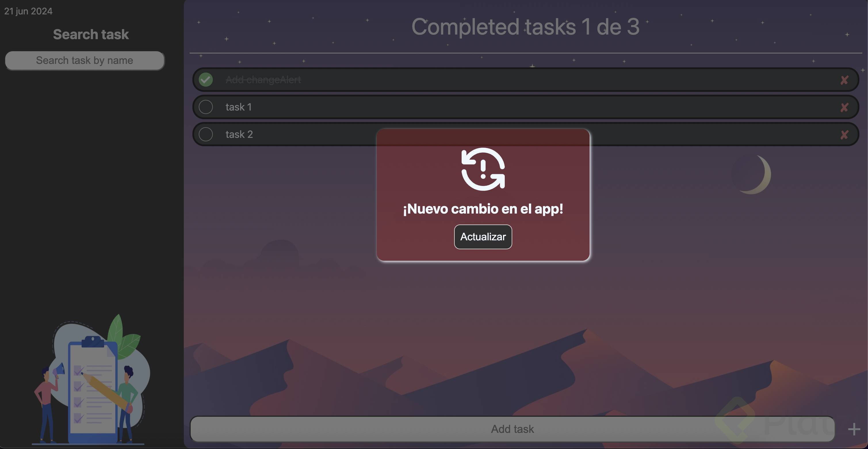Screen dimensions: 868x449
Task: Click the task 1 label text
Action: pos(238,107)
